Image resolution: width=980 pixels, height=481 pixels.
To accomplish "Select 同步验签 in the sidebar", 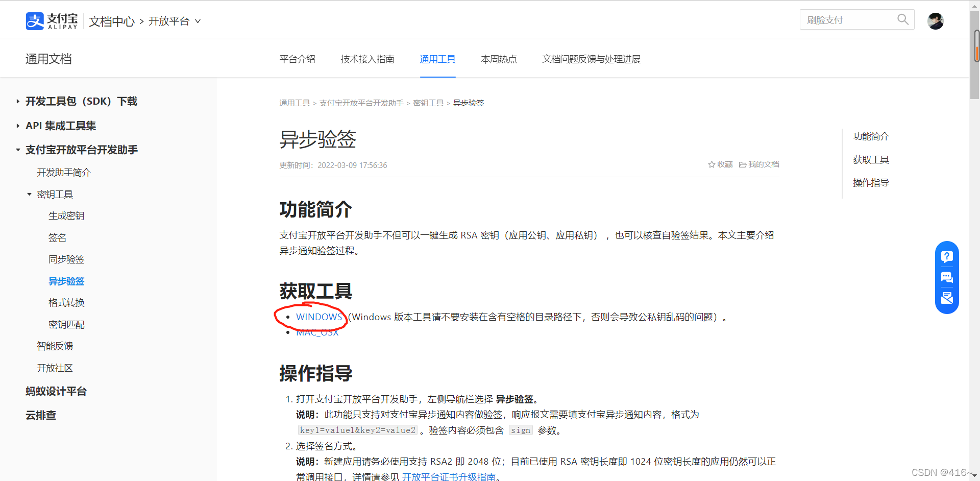I will 66,259.
